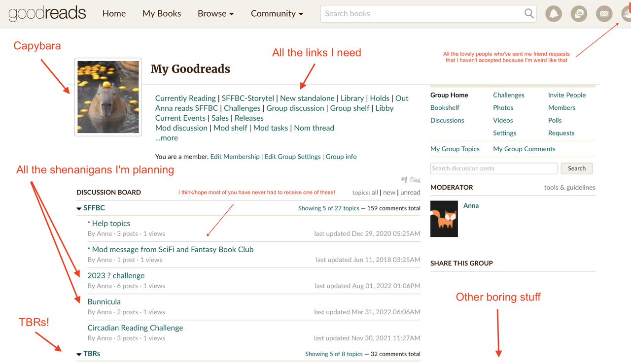Click the search magnifier icon

click(529, 14)
